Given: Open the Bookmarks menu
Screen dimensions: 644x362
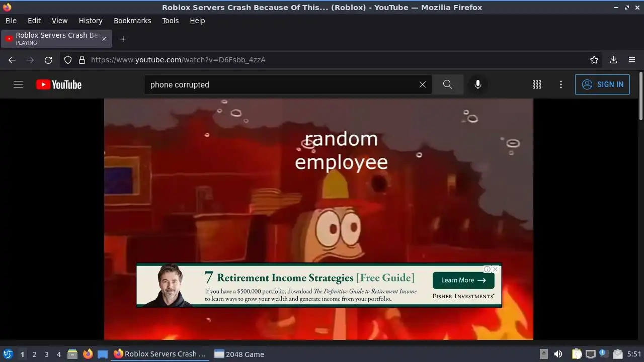Looking at the screenshot, I should tap(132, 21).
